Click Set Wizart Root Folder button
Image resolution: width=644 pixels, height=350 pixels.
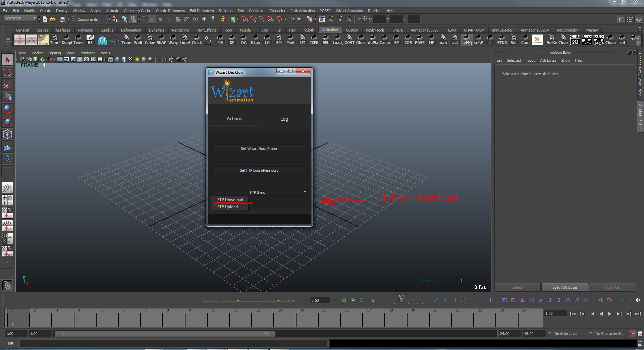click(x=259, y=149)
